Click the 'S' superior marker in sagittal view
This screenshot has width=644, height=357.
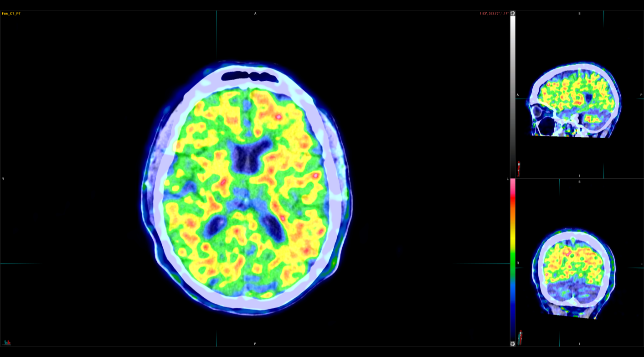tap(579, 14)
